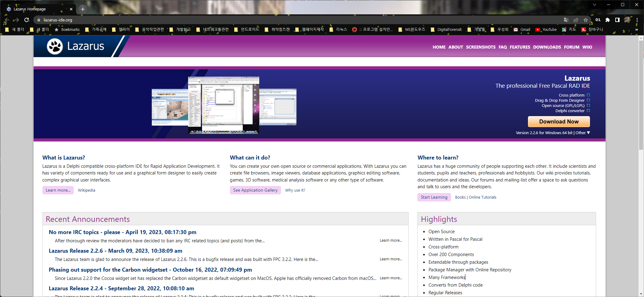This screenshot has width=644, height=297.
Task: Open the MS윈도우즈 bookmark folder
Action: coord(412,30)
